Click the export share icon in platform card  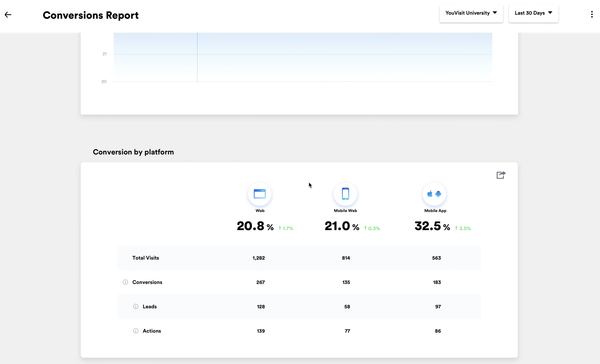[501, 175]
